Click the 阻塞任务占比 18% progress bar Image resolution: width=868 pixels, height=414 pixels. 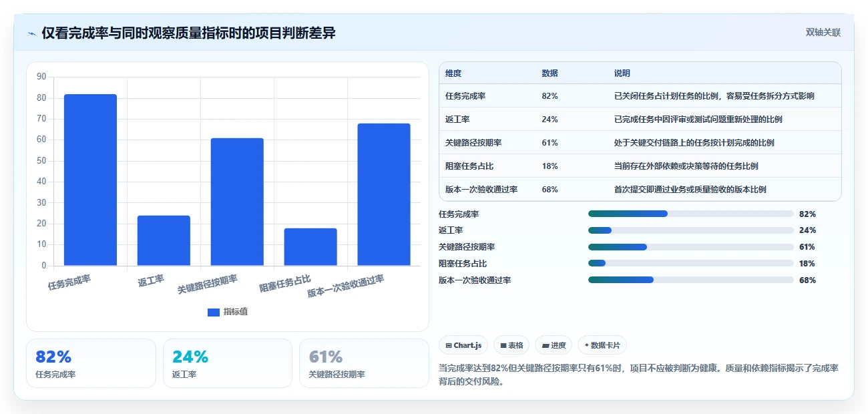pos(691,264)
